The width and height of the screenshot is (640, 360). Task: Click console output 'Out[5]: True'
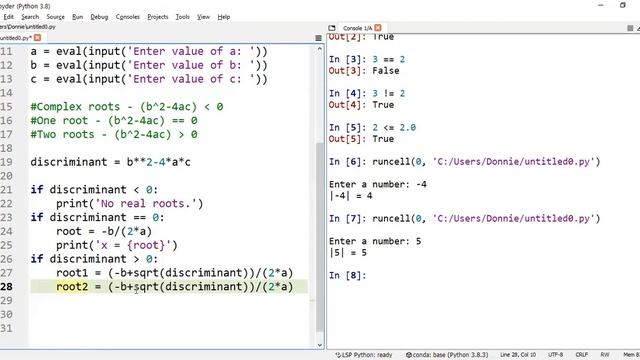click(361, 139)
